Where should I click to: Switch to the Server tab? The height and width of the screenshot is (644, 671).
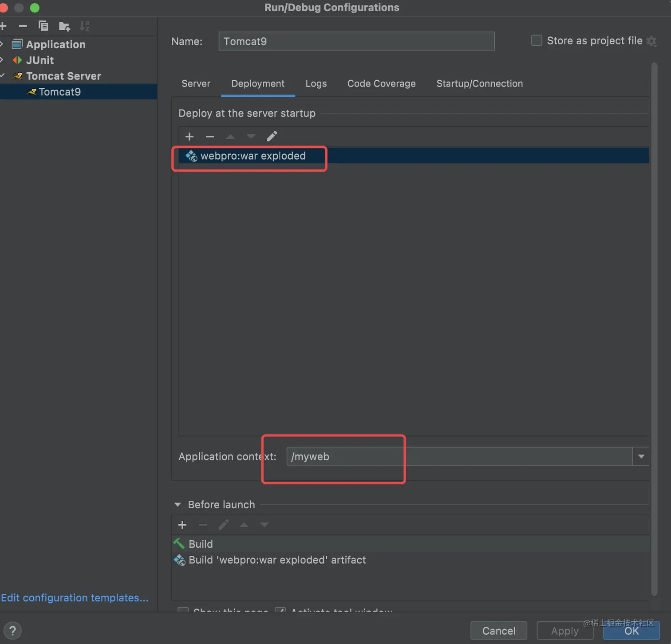point(196,83)
